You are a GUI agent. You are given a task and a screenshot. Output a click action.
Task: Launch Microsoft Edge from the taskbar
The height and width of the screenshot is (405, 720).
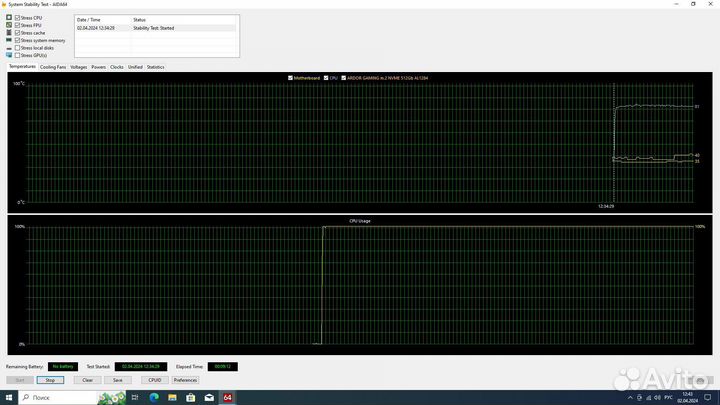pyautogui.click(x=154, y=397)
